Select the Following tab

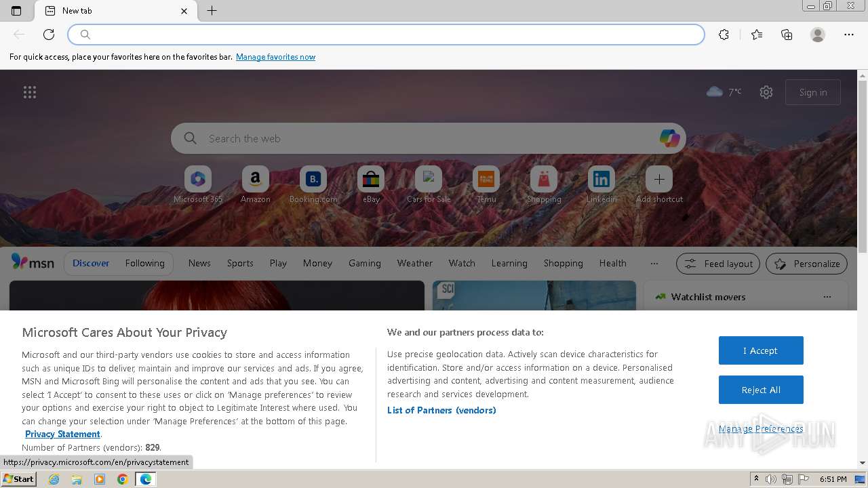[144, 263]
